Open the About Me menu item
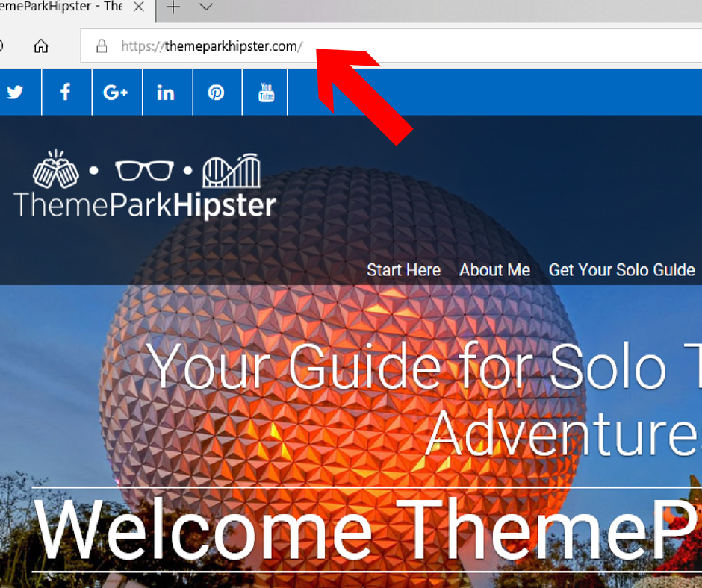This screenshot has height=588, width=702. point(494,270)
